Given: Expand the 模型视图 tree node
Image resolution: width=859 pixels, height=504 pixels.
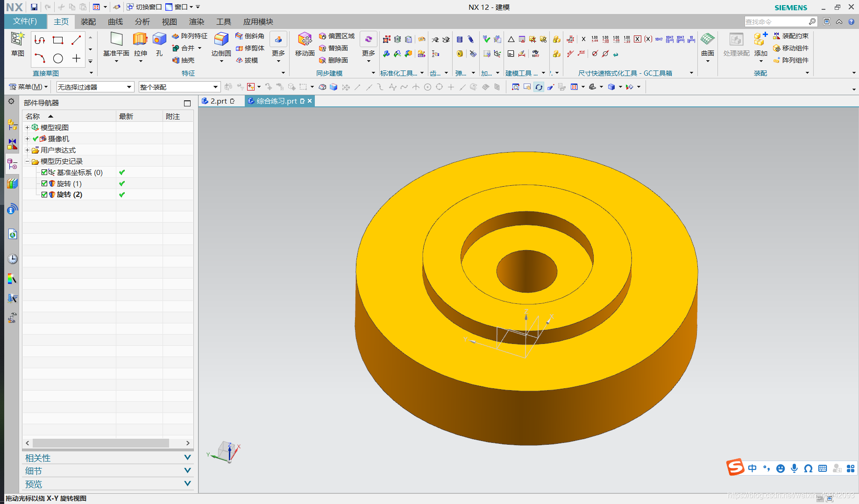Looking at the screenshot, I should (27, 127).
